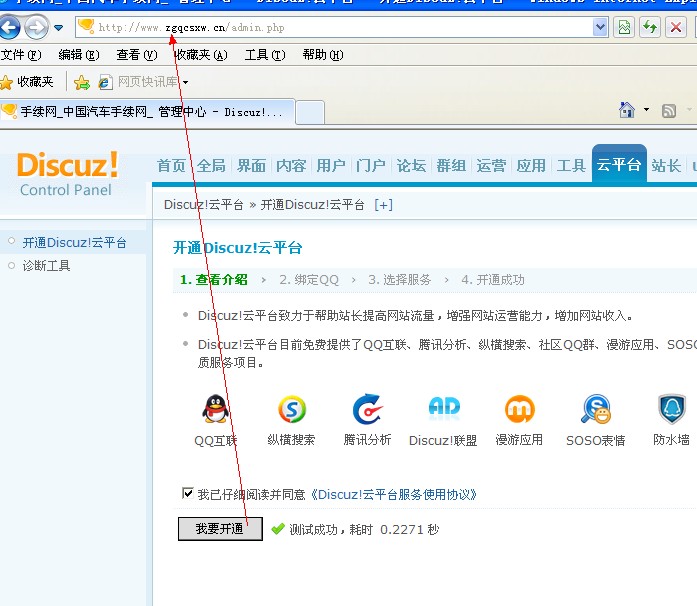Click the 收藏夹 favorites star button
This screenshot has height=606, width=697.
27,82
